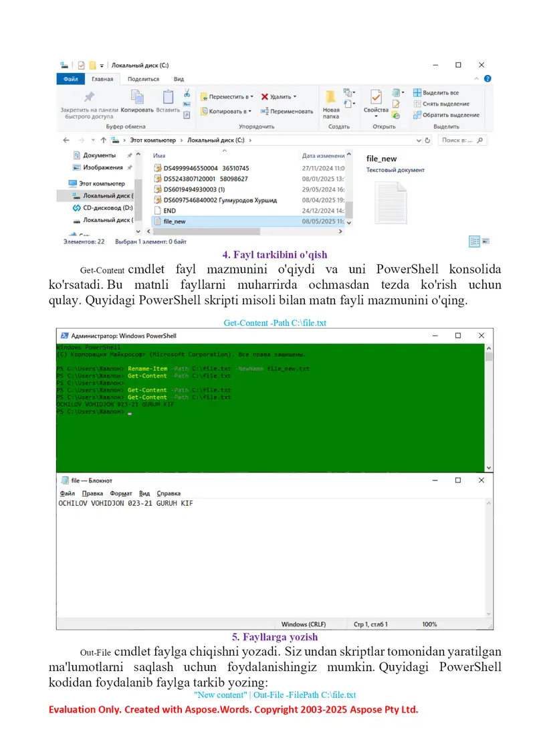Click the horizontal scrollbar of the file list
The height and width of the screenshot is (756, 535).
tap(206, 231)
